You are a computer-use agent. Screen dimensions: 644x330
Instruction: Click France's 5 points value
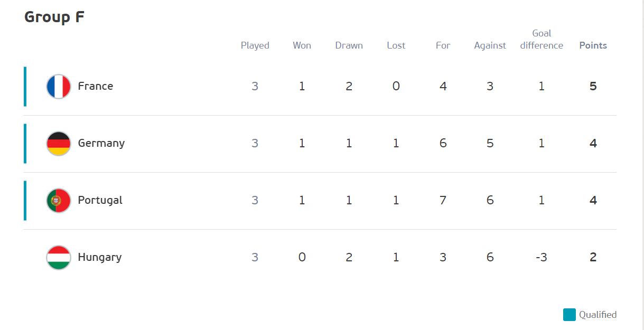[x=593, y=86]
